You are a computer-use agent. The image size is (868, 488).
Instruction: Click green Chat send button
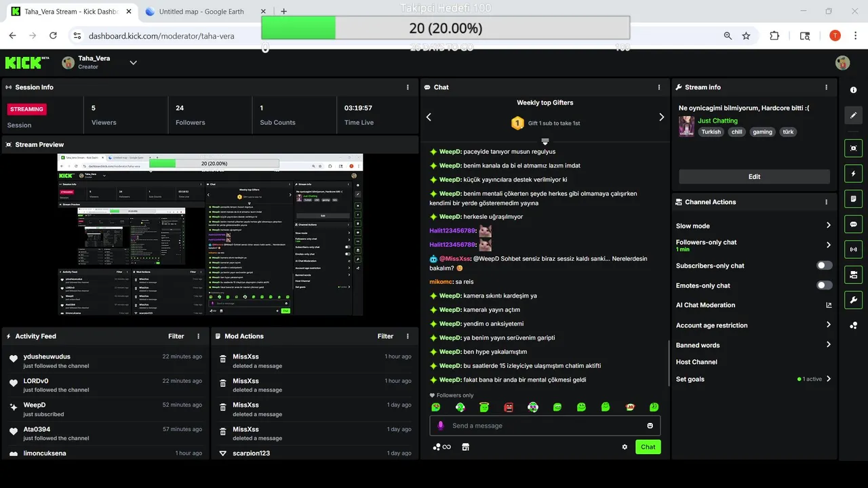(x=648, y=447)
